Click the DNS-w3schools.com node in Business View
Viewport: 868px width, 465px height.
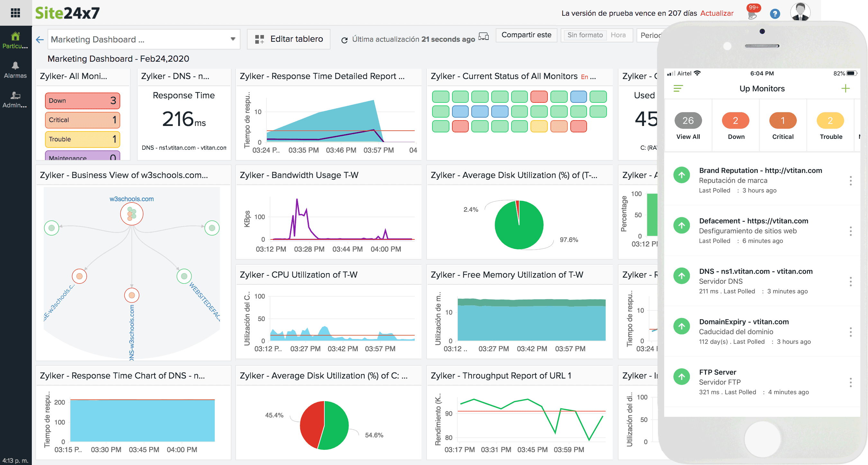[x=132, y=295]
